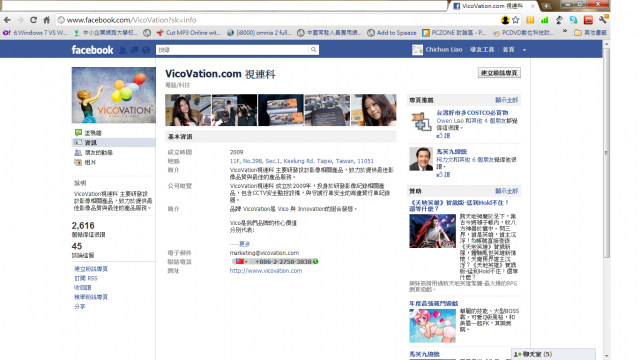Click the COSTCO page recommendation link
This screenshot has height=360, width=640.
pyautogui.click(x=472, y=113)
